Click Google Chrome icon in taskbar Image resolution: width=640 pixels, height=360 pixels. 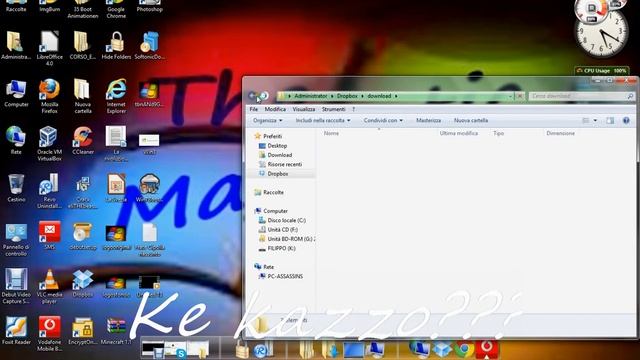pyautogui.click(x=464, y=349)
